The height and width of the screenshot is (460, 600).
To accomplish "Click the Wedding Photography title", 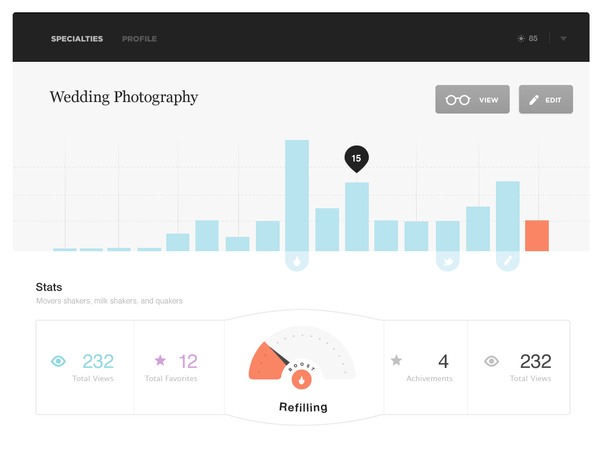I will click(x=124, y=98).
